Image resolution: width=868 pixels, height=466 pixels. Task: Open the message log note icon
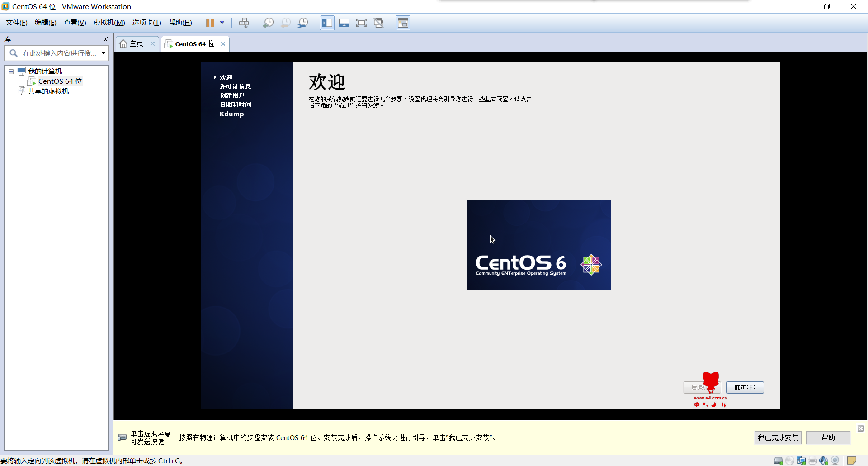click(852, 461)
